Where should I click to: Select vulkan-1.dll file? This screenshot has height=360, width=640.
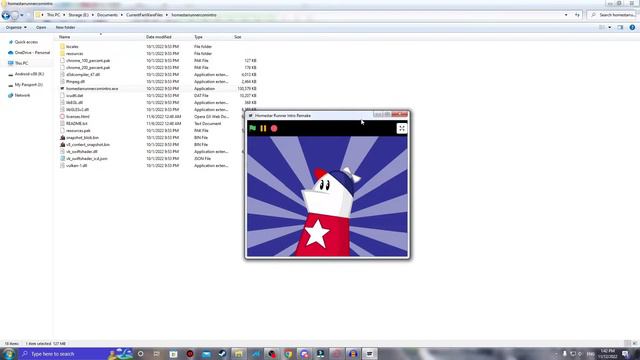(x=76, y=166)
